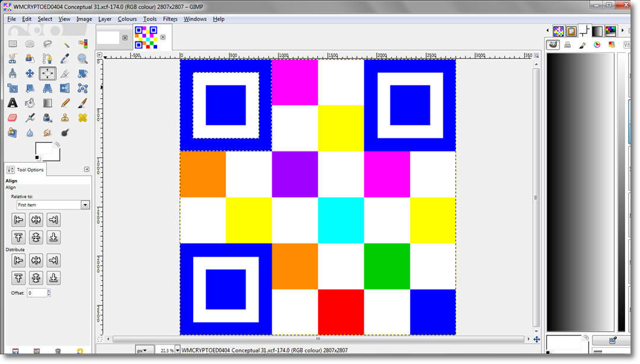Click the Offset input field
This screenshot has width=640, height=364.
coord(37,292)
